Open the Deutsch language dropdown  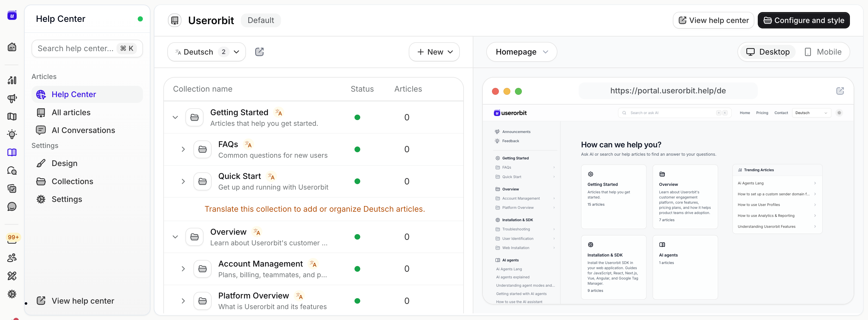(x=207, y=52)
